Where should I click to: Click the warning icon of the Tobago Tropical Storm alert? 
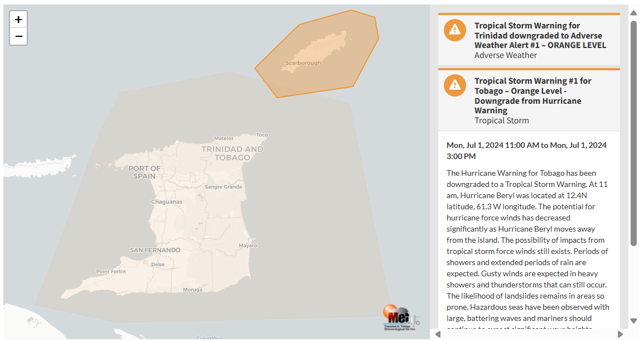click(454, 85)
